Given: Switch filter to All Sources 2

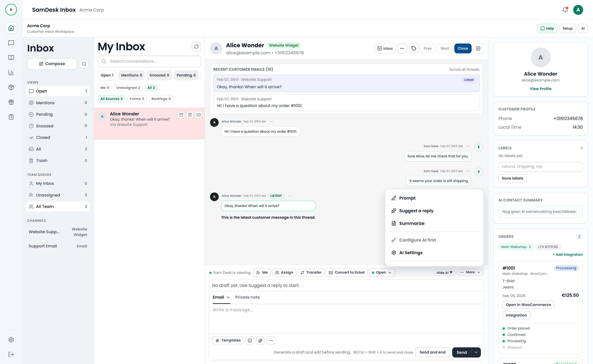Looking at the screenshot, I should click(111, 99).
